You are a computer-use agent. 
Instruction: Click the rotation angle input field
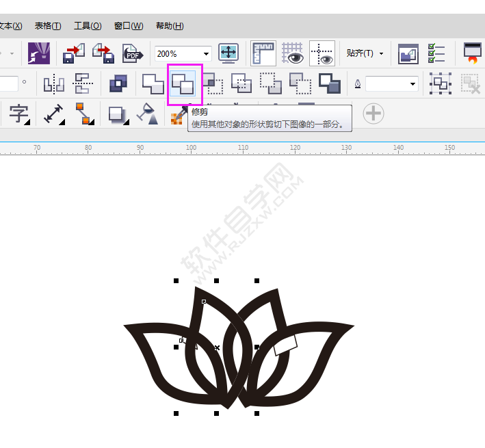click(x=9, y=84)
